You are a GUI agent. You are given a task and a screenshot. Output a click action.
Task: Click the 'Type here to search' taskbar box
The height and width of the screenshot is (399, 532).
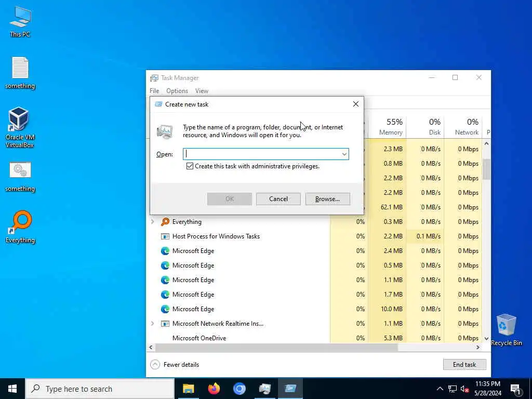(100, 389)
